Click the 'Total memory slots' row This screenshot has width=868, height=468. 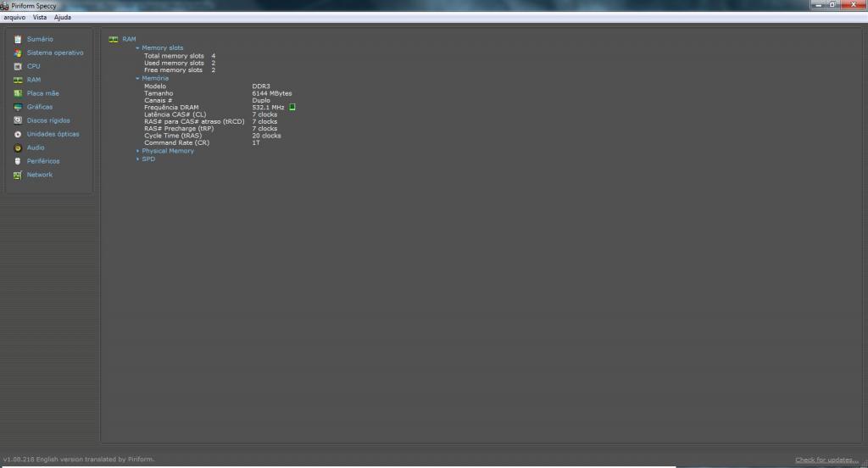180,56
